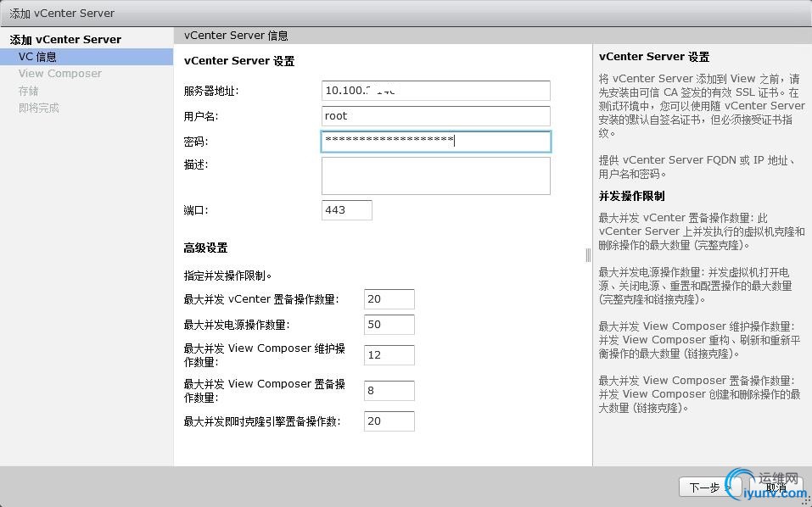Click the 密码 label
This screenshot has height=507, width=812.
(196, 142)
